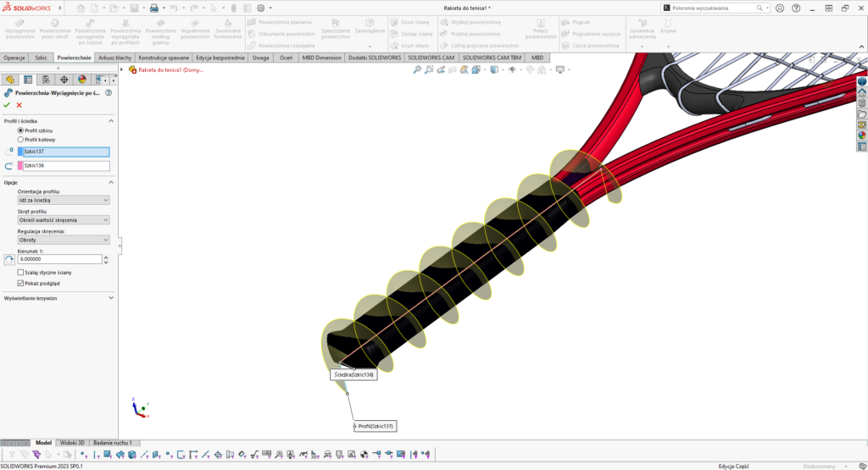This screenshot has width=868, height=470.
Task: Uncheck the Pokaż podgląd checkbox
Action: click(x=20, y=283)
